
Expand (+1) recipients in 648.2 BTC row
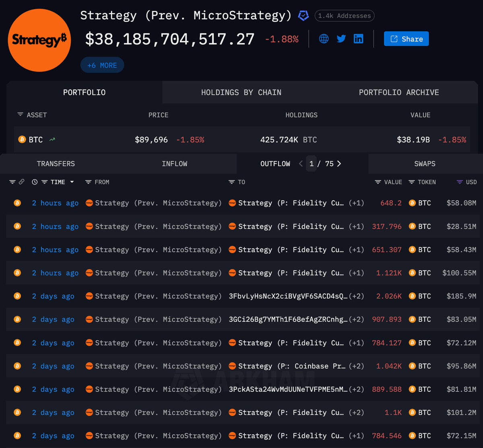point(356,203)
